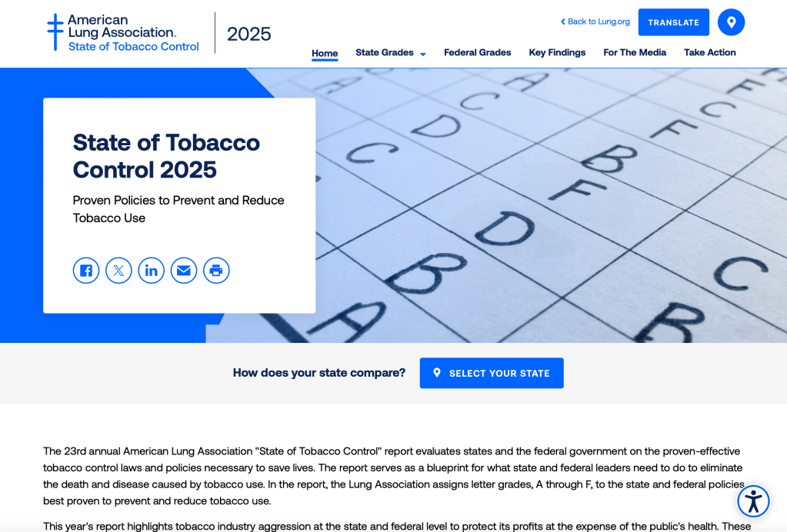Click the round location pin icon in header
Viewport: 787px width, 532px height.
point(731,22)
